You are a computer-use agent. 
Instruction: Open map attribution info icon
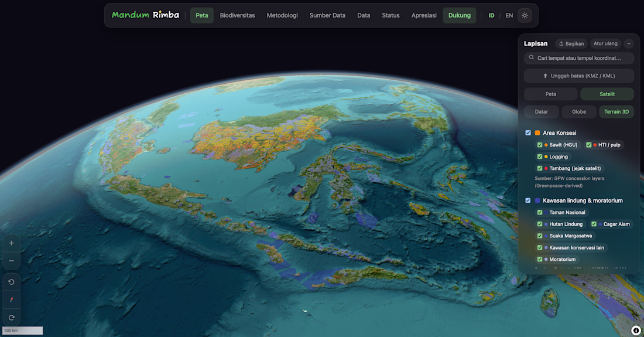pyautogui.click(x=636, y=330)
